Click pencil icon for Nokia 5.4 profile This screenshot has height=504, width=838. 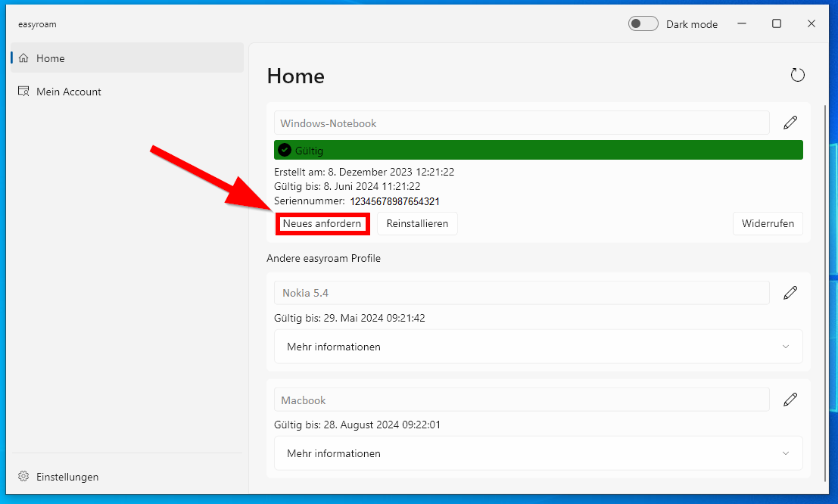click(790, 293)
